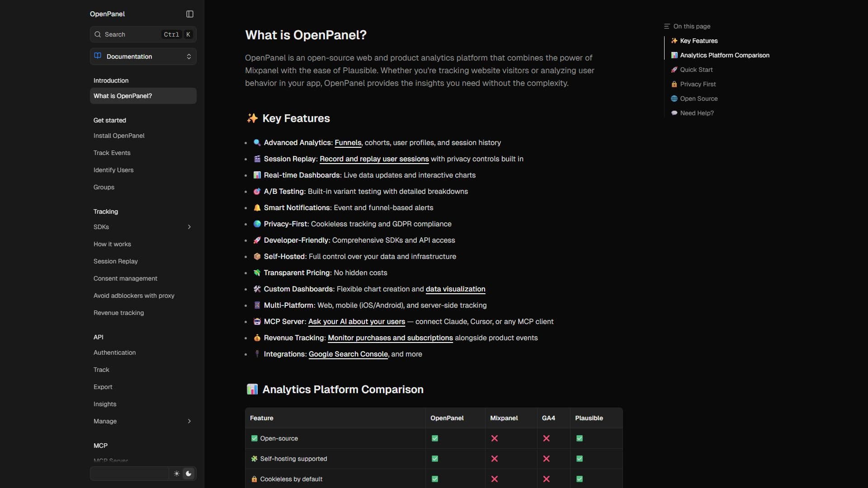Image resolution: width=868 pixels, height=488 pixels.
Task: Click the Self-hosting supported feature cell
Action: click(335, 459)
